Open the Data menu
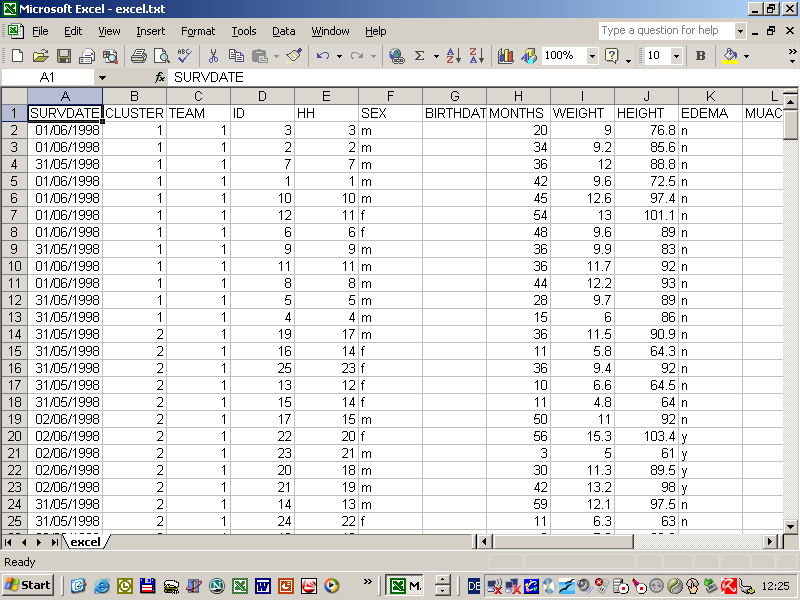This screenshot has width=800, height=600. [283, 31]
